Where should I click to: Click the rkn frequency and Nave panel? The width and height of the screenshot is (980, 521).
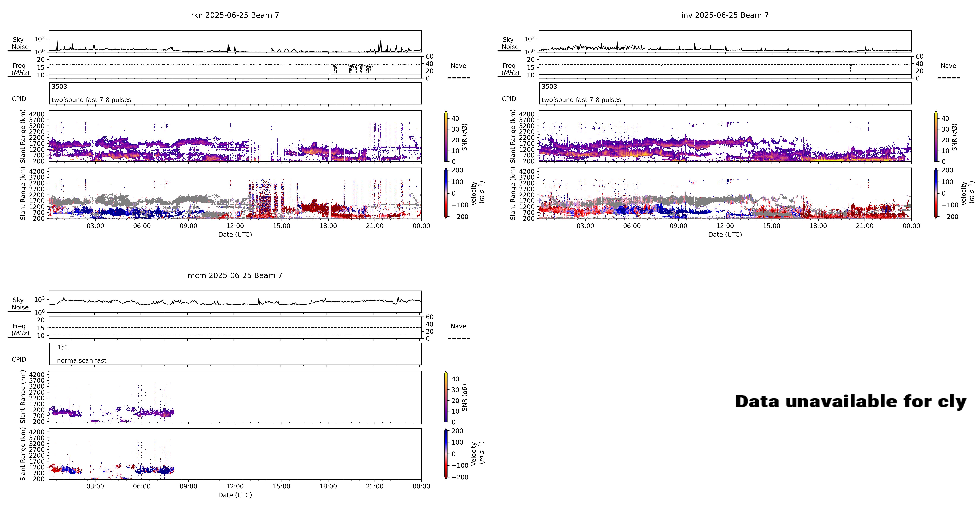point(235,67)
